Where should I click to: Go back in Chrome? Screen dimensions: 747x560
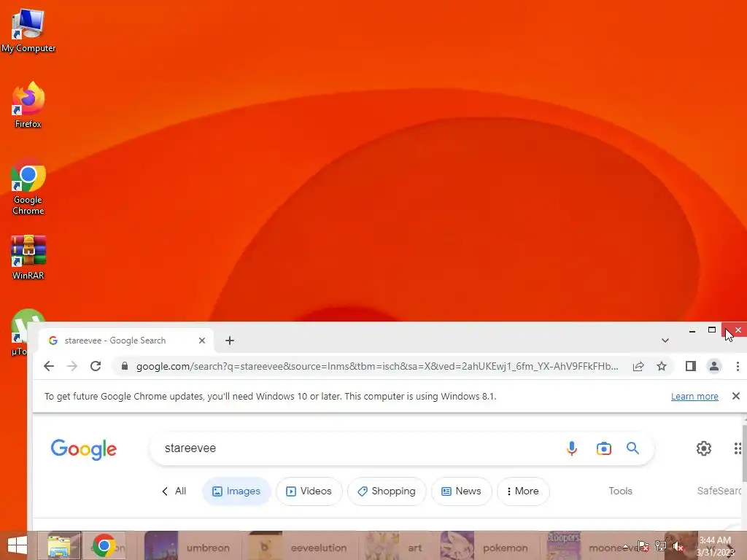point(49,366)
